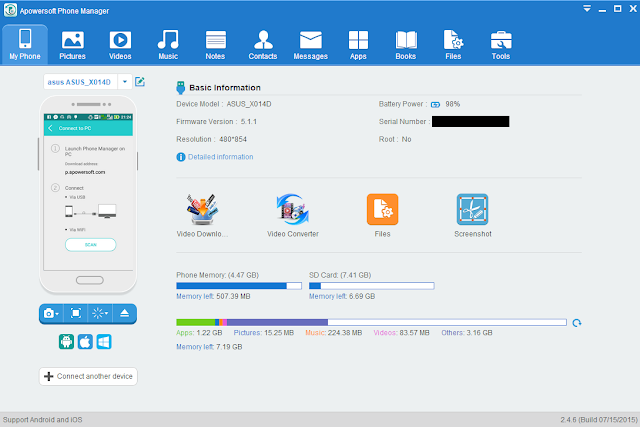Display phone screen in full screen
This screenshot has width=640, height=427.
pos(76,314)
